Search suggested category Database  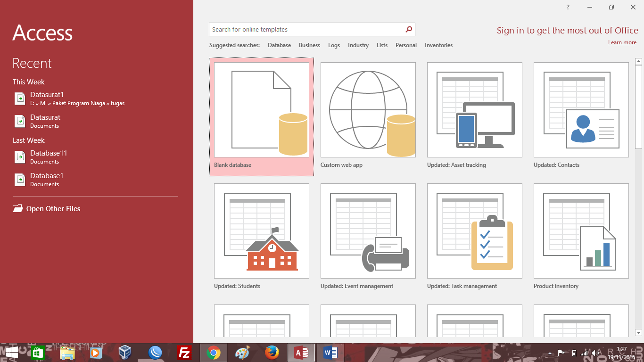[279, 45]
